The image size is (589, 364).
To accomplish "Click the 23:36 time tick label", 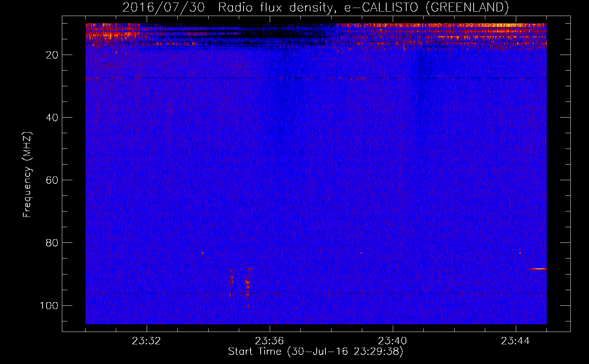I will point(269,341).
